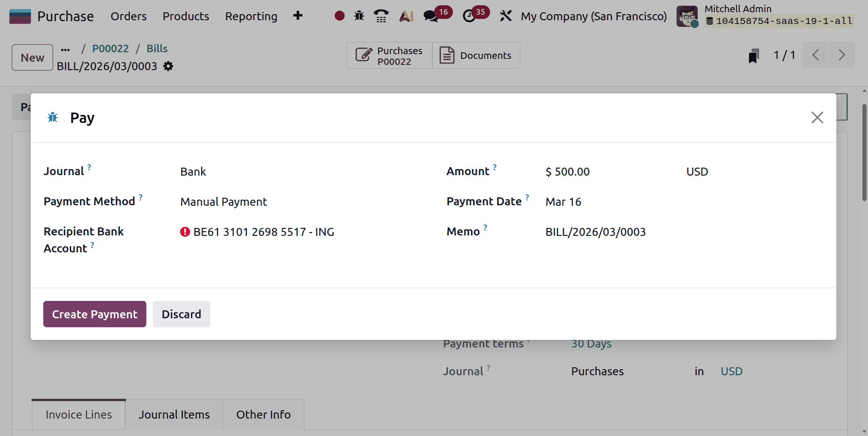Toggle the bookmark favorite icon

(x=754, y=55)
